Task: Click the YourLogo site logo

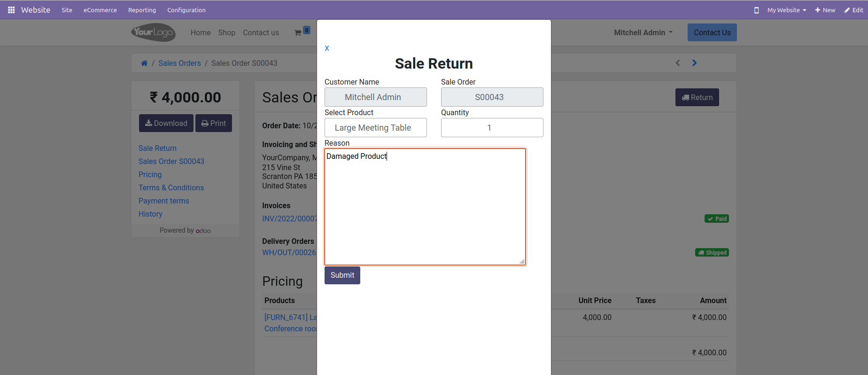Action: point(153,32)
